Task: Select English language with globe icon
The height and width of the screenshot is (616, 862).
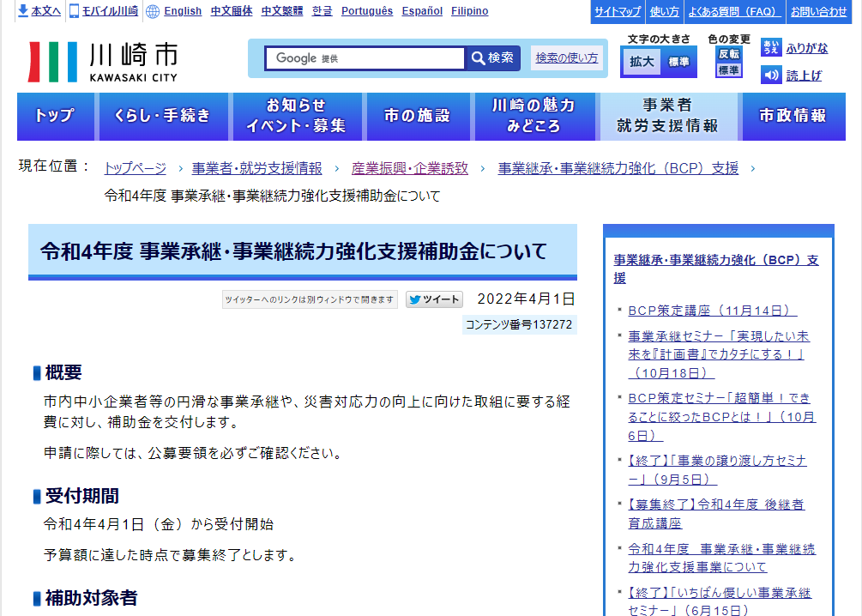Action: click(174, 11)
